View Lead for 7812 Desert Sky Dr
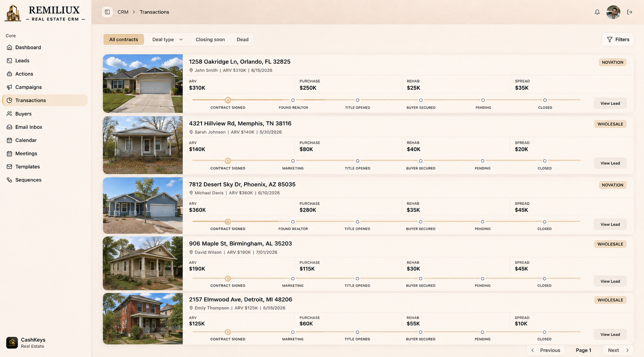The width and height of the screenshot is (644, 357). (610, 224)
